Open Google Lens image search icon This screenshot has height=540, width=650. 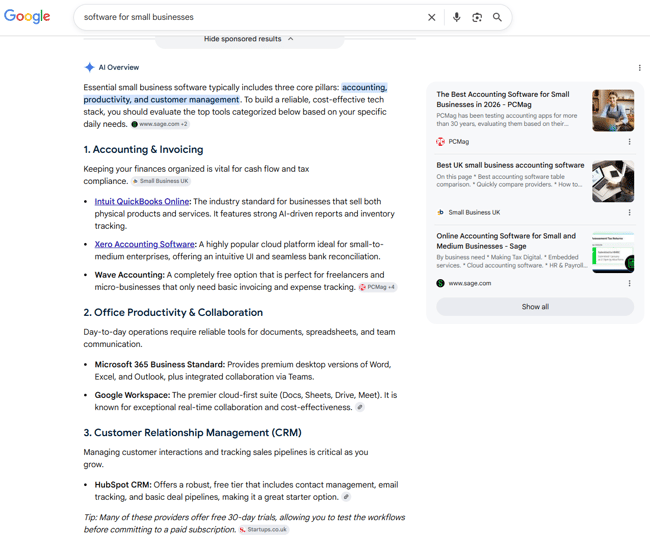[x=477, y=17]
